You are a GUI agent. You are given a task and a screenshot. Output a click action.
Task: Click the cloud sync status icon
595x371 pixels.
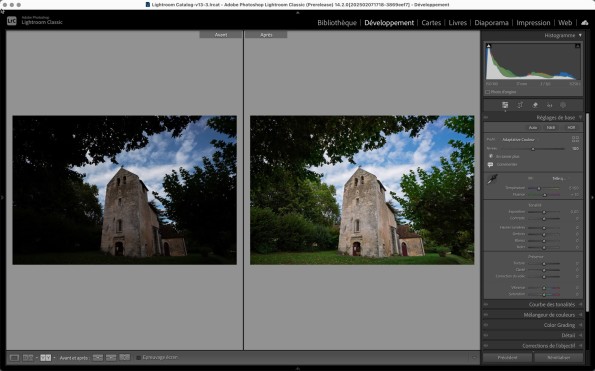click(585, 23)
